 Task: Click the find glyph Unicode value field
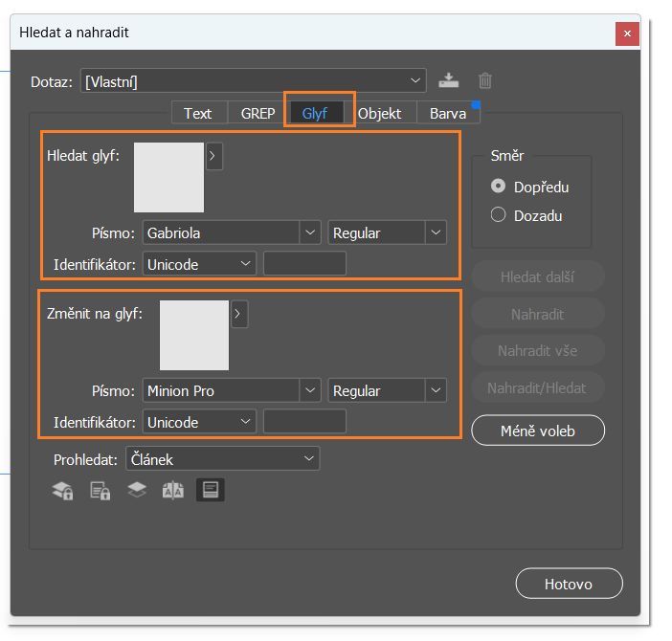click(304, 263)
